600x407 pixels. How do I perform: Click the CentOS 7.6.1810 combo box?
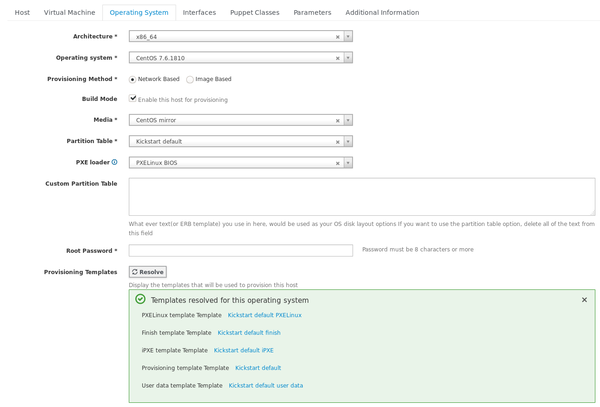241,58
